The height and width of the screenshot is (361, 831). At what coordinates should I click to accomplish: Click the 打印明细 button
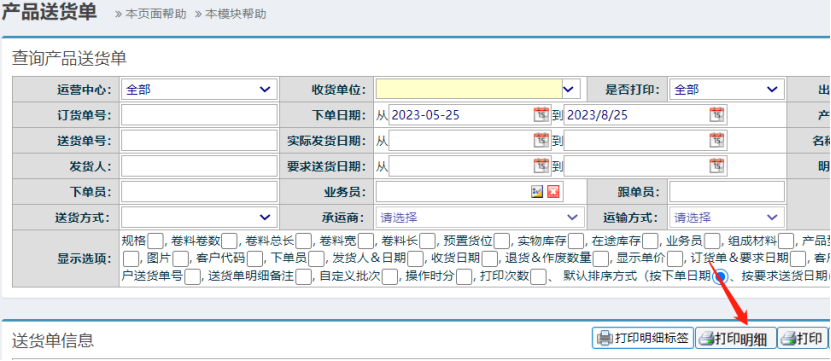point(735,338)
